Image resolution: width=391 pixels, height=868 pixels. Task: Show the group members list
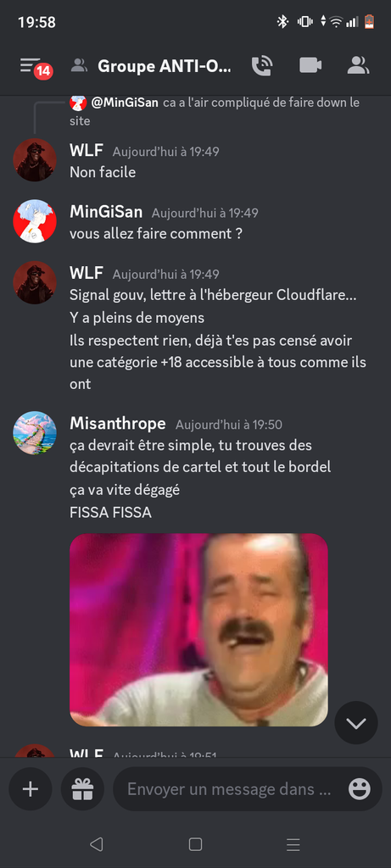358,65
